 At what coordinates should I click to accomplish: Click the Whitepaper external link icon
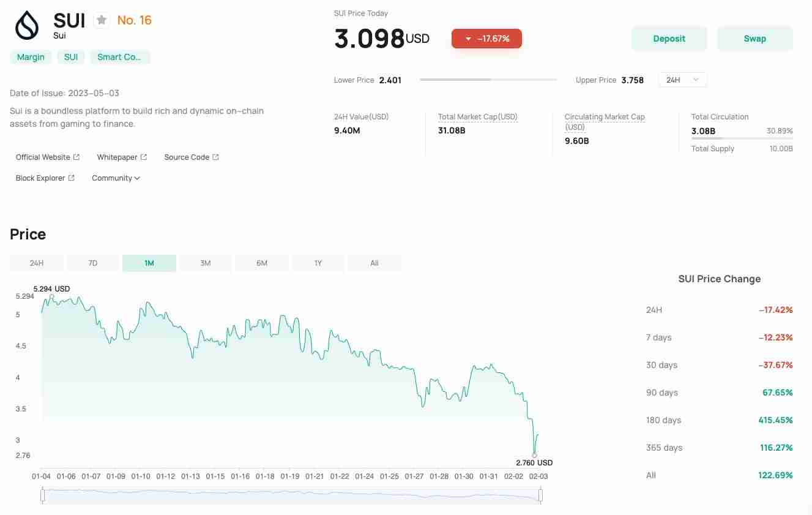pos(144,157)
